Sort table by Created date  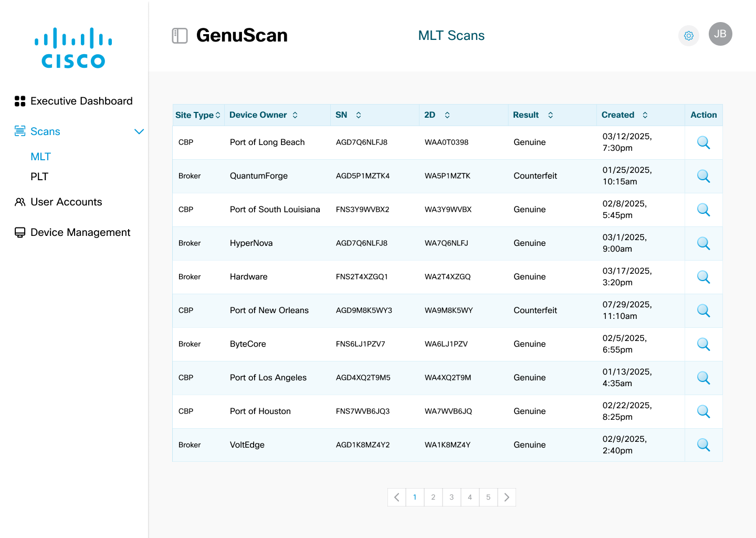coord(645,115)
